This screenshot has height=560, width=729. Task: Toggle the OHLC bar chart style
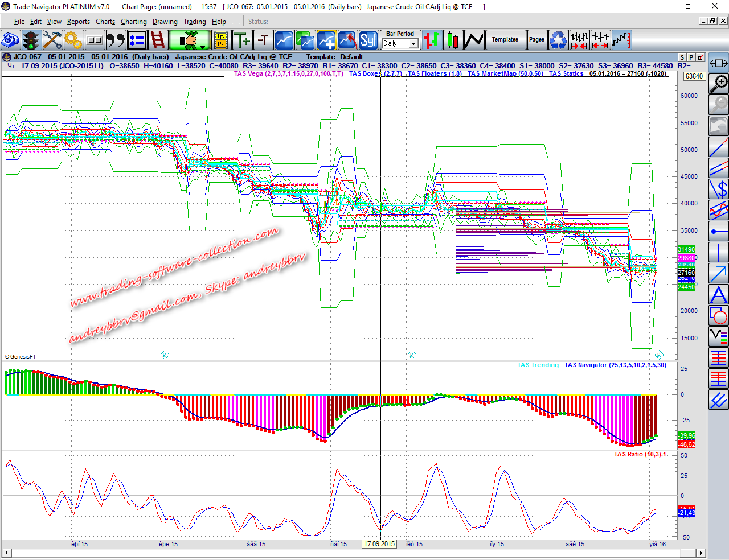[x=432, y=40]
